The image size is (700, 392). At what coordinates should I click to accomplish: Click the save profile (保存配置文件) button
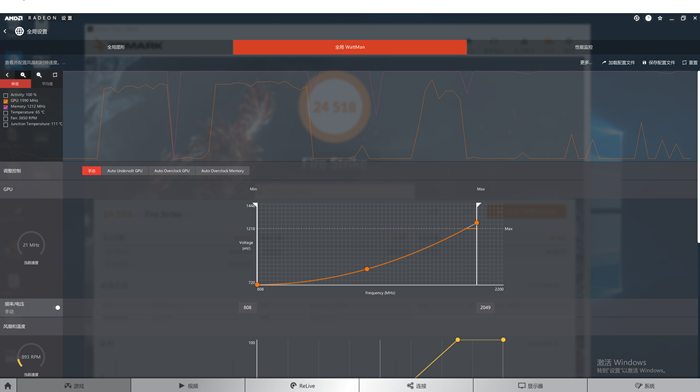pyautogui.click(x=658, y=63)
